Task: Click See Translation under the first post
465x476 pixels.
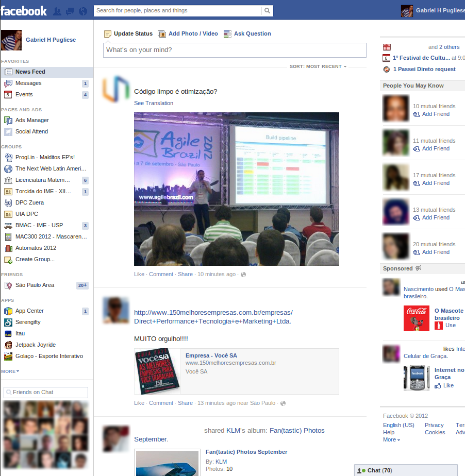Action: pyautogui.click(x=154, y=103)
